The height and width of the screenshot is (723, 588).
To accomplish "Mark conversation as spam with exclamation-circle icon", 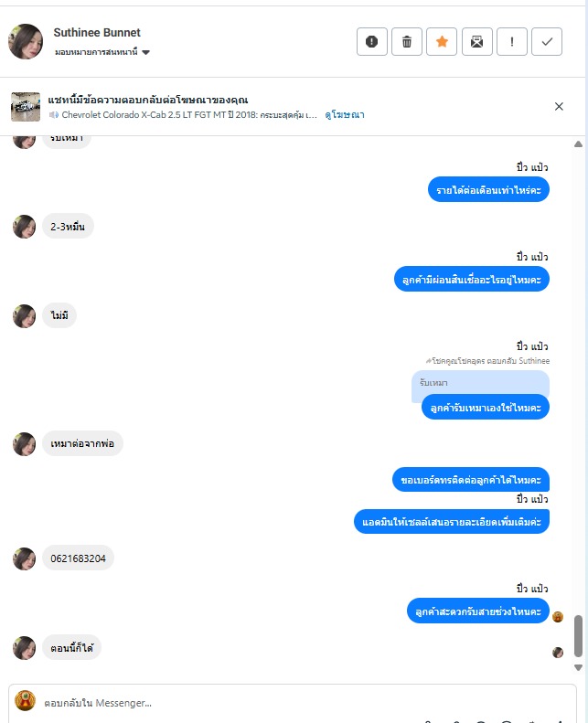I will click(371, 41).
